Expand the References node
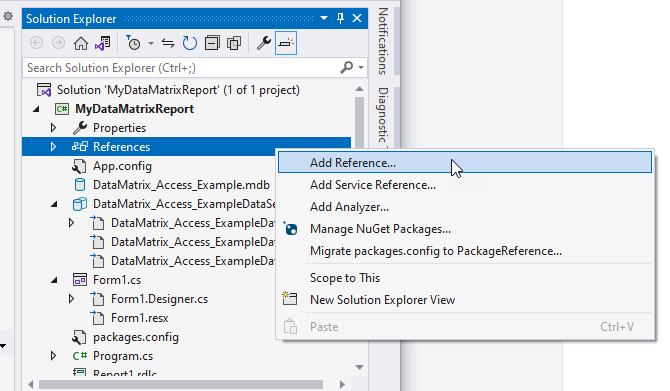The height and width of the screenshot is (391, 670). (x=53, y=147)
